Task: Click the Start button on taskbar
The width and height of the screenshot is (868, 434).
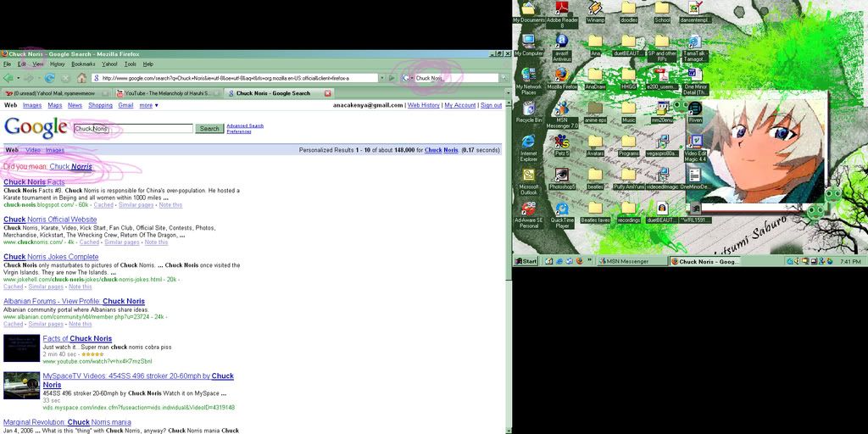Action: pyautogui.click(x=526, y=261)
